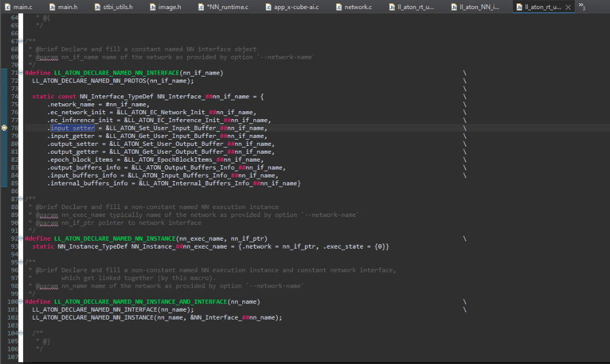The height and width of the screenshot is (364, 610).
Task: Close the active ll_aton_rt_u... tab
Action: pos(567,7)
